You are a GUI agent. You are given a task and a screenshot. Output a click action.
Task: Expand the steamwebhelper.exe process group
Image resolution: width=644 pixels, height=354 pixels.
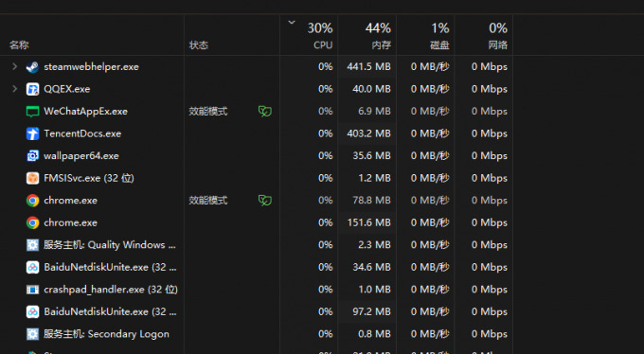15,66
